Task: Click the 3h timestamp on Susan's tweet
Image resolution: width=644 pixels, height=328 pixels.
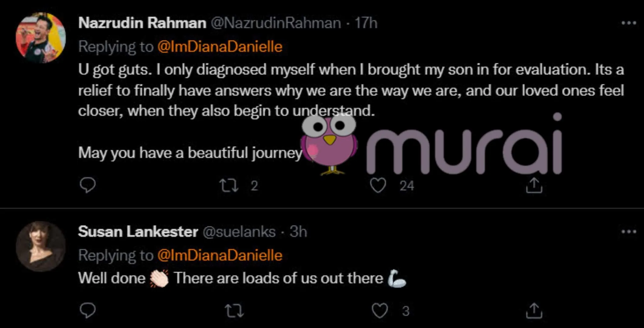Action: tap(298, 232)
